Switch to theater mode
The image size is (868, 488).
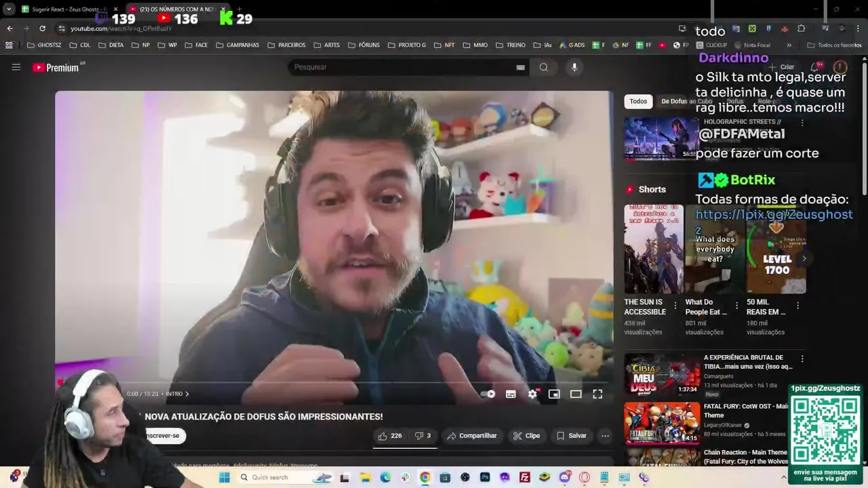(576, 394)
